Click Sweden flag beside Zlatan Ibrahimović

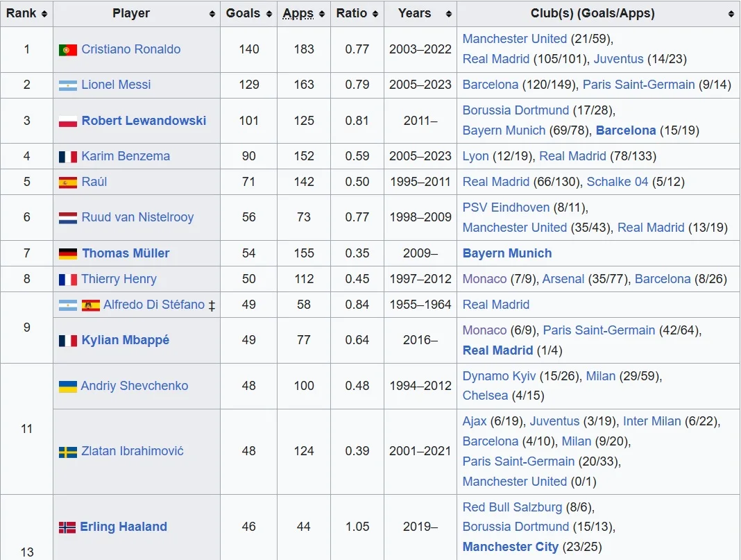click(67, 452)
